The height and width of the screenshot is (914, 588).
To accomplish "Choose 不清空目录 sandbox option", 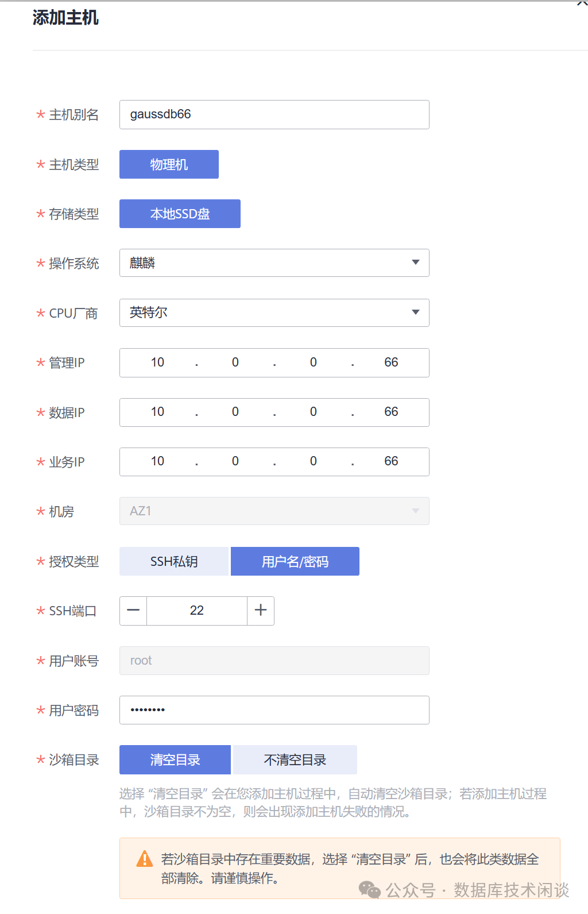I will [295, 760].
